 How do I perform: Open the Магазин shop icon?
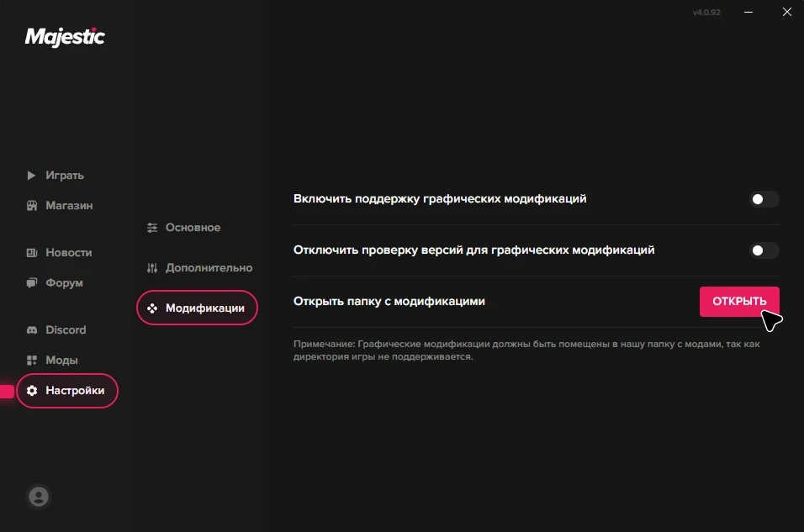(x=32, y=206)
